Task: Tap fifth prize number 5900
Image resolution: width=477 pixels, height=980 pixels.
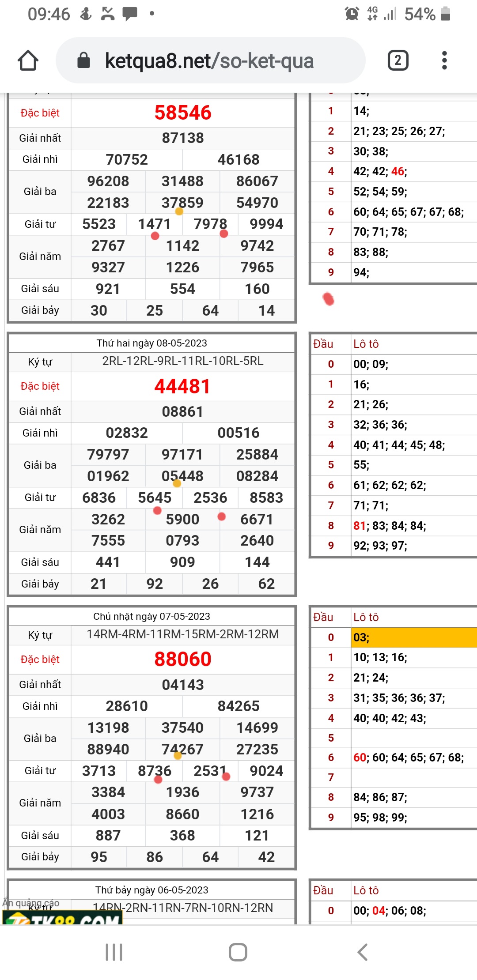Action: [182, 519]
